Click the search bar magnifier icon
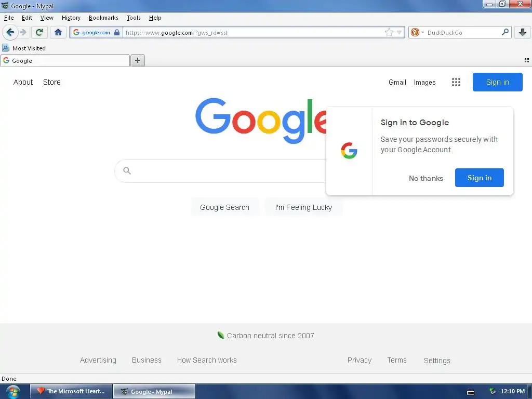This screenshot has height=399, width=532. click(505, 32)
